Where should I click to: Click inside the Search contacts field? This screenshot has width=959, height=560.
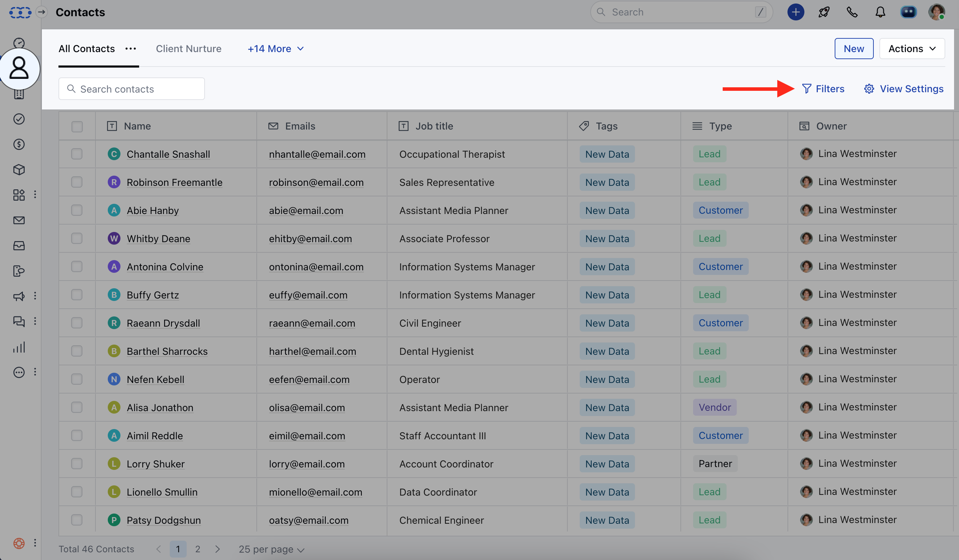pyautogui.click(x=131, y=89)
